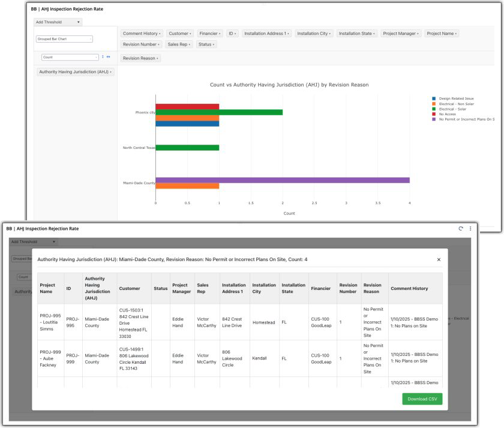Click the purple Miami-Dade County bar
Viewport: 504px width, 428px height.
[x=282, y=179]
